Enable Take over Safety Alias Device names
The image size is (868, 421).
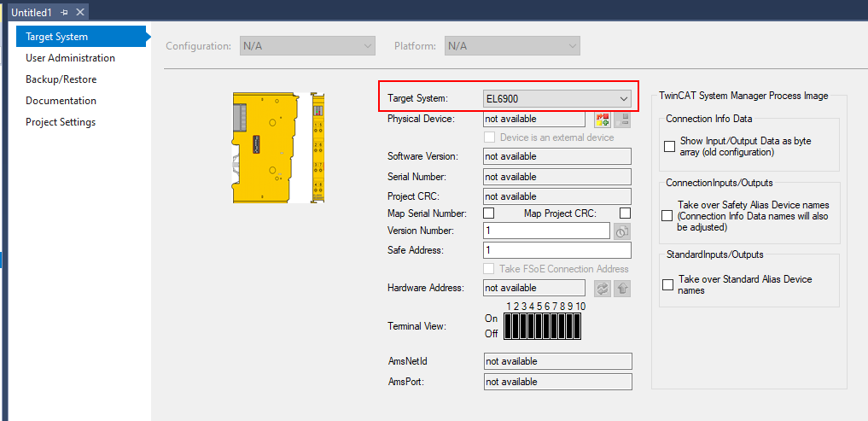(x=667, y=216)
